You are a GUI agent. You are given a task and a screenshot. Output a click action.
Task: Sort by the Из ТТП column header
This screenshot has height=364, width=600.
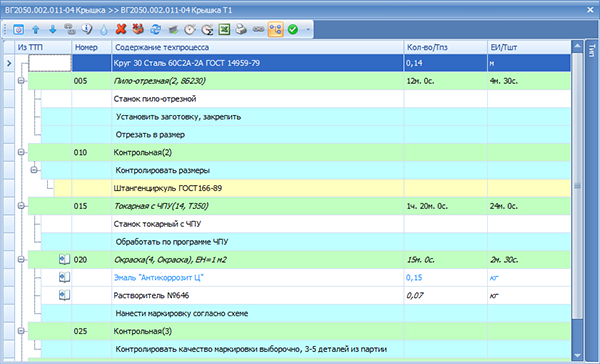[43, 47]
